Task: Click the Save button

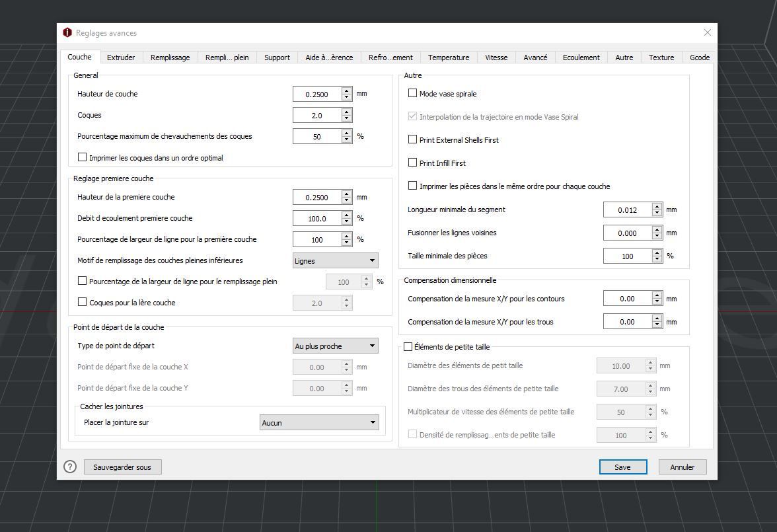Action: (623, 467)
